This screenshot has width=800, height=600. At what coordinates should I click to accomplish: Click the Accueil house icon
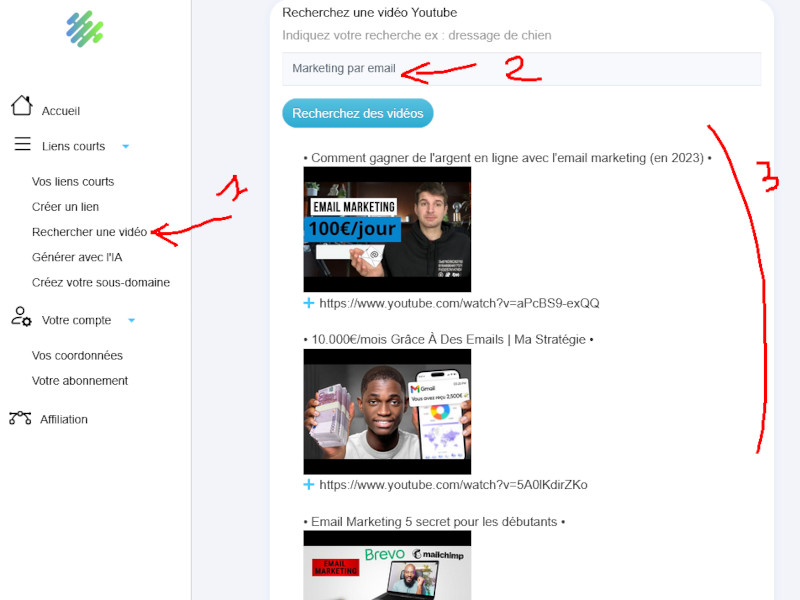[x=21, y=106]
